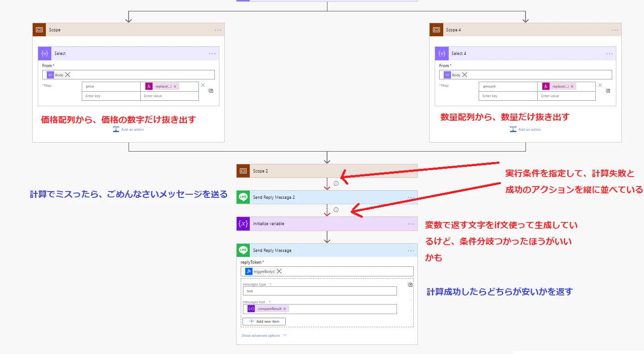This screenshot has width=644, height=354.
Task: Click the Select action icon
Action: 45,54
